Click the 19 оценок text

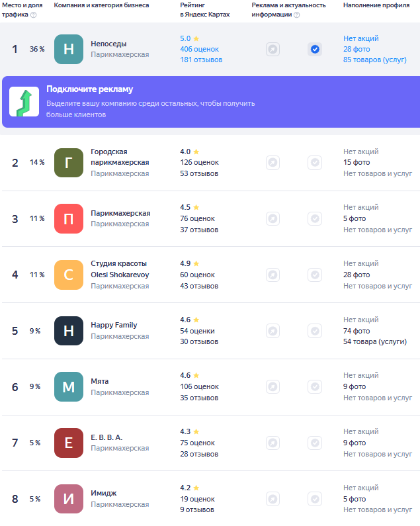197,499
